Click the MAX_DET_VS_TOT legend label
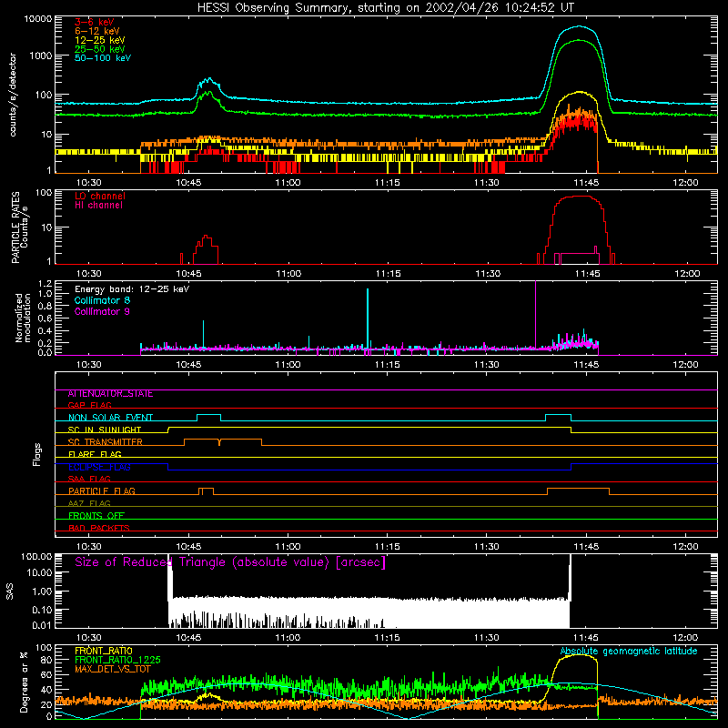728x728 pixels. pyautogui.click(x=113, y=669)
